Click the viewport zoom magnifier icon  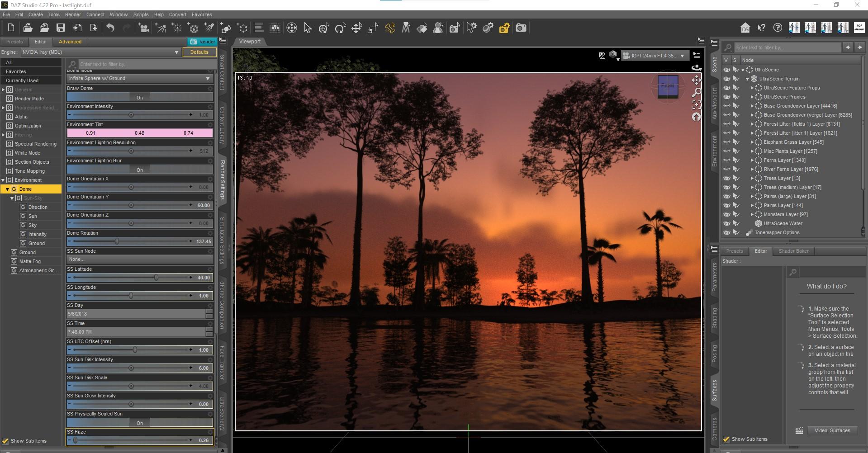[697, 93]
